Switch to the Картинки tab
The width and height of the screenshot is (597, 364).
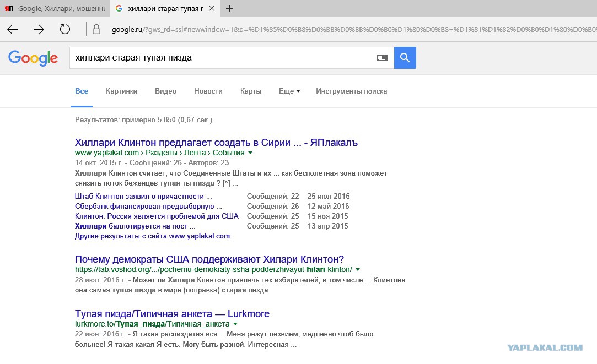pyautogui.click(x=121, y=91)
